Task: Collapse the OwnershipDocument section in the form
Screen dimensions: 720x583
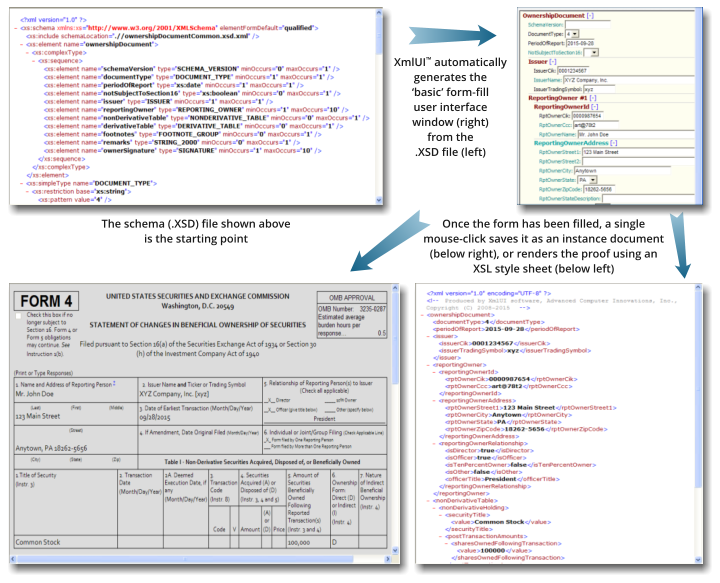Action: 590,16
